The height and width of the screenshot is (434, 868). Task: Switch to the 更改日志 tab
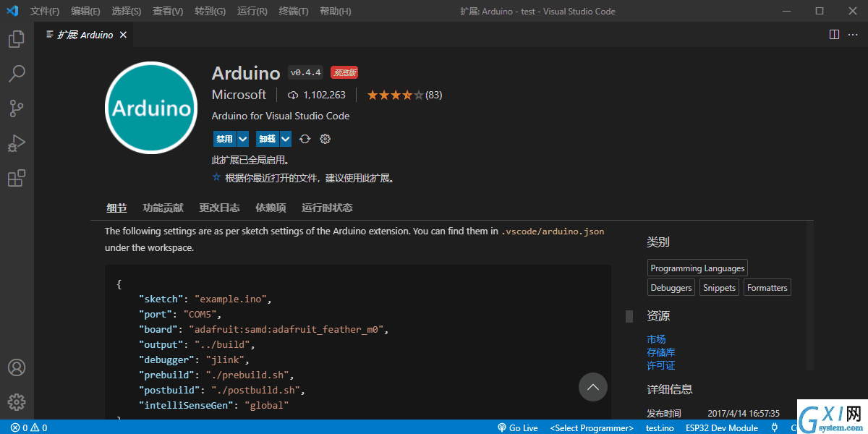219,208
